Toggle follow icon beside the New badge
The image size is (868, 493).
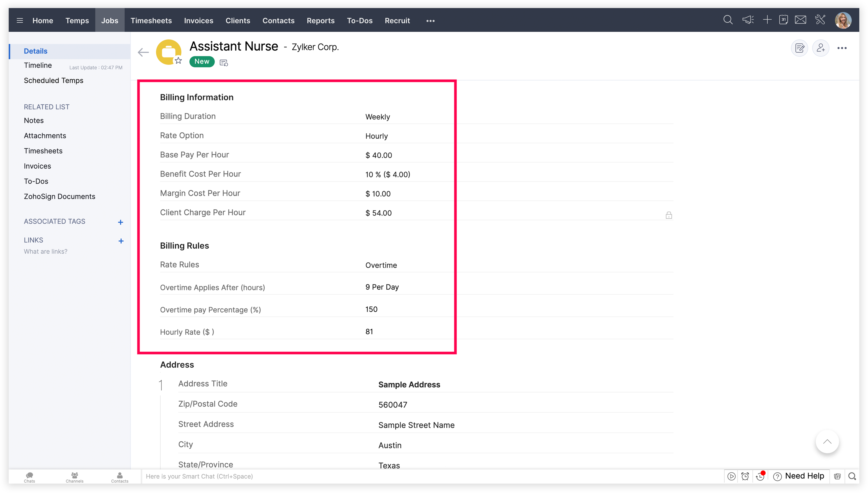(223, 62)
